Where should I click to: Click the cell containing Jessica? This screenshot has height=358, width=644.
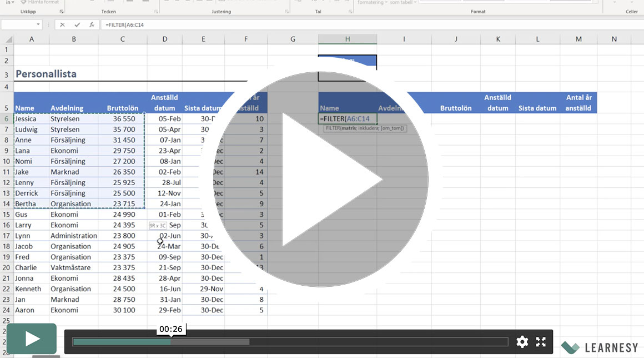[x=32, y=119]
